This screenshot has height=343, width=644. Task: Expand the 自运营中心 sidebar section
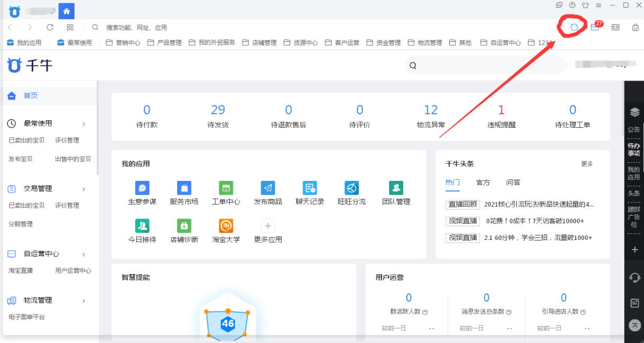click(84, 254)
